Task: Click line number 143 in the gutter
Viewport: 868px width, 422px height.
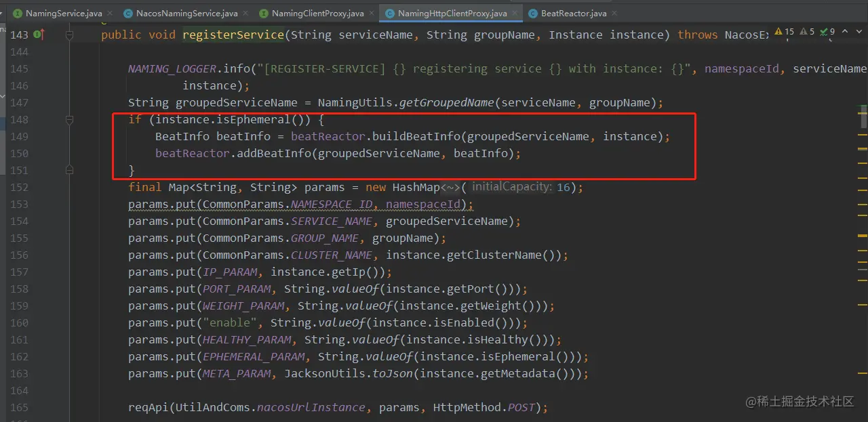Action: tap(19, 35)
